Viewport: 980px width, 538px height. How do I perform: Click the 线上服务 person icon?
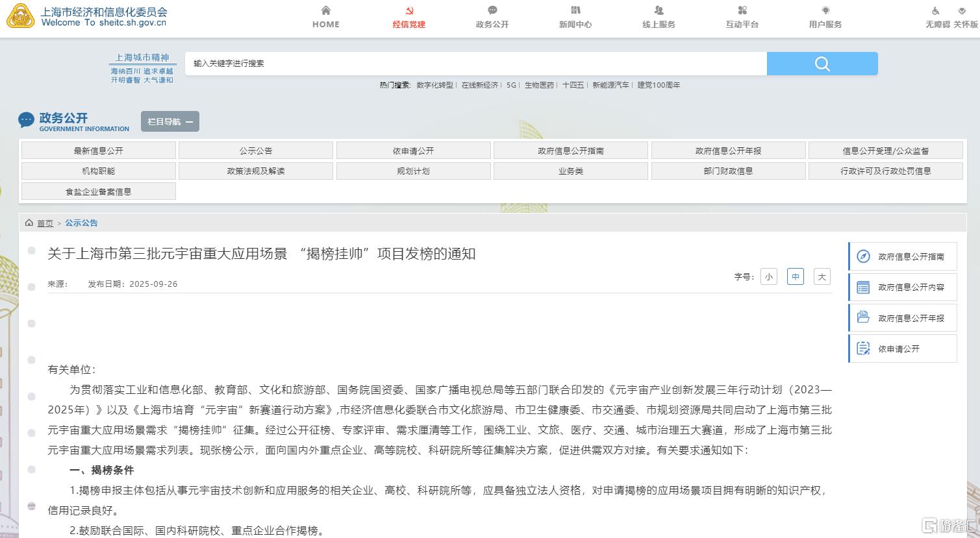pos(659,10)
